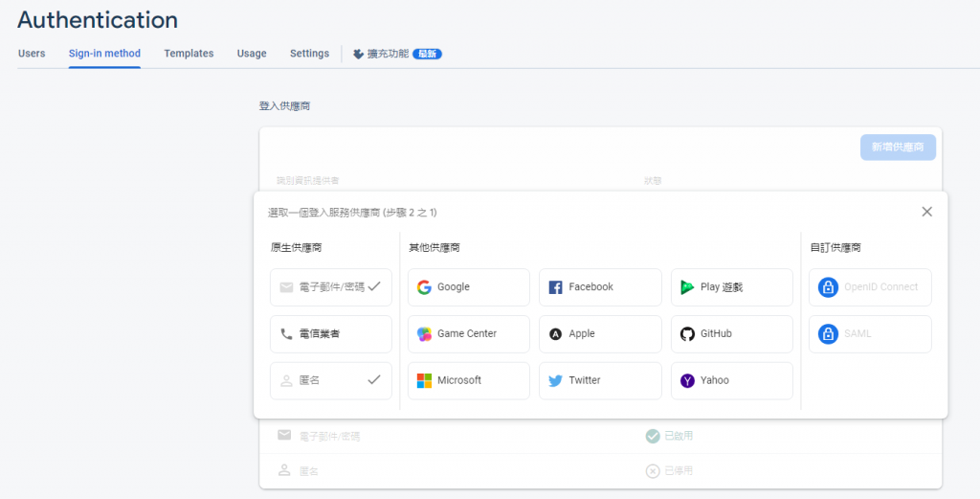
Task: Click the Authentication page title
Action: pos(98,20)
